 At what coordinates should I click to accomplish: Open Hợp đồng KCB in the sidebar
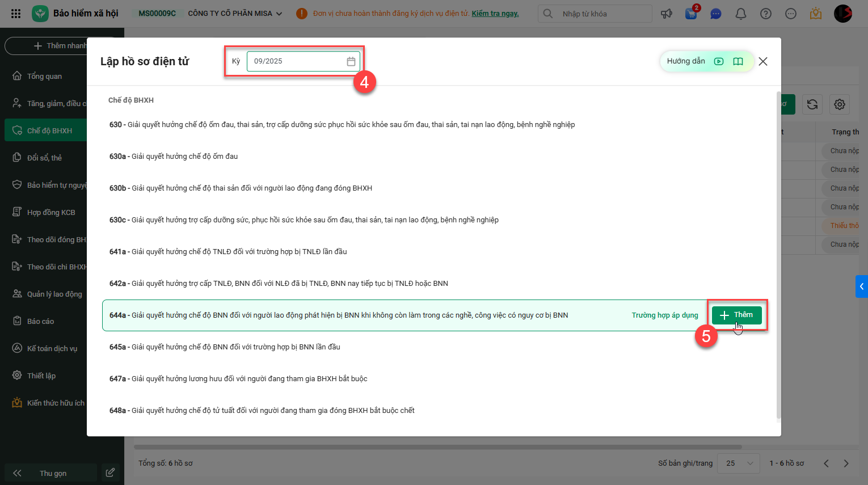(x=45, y=212)
